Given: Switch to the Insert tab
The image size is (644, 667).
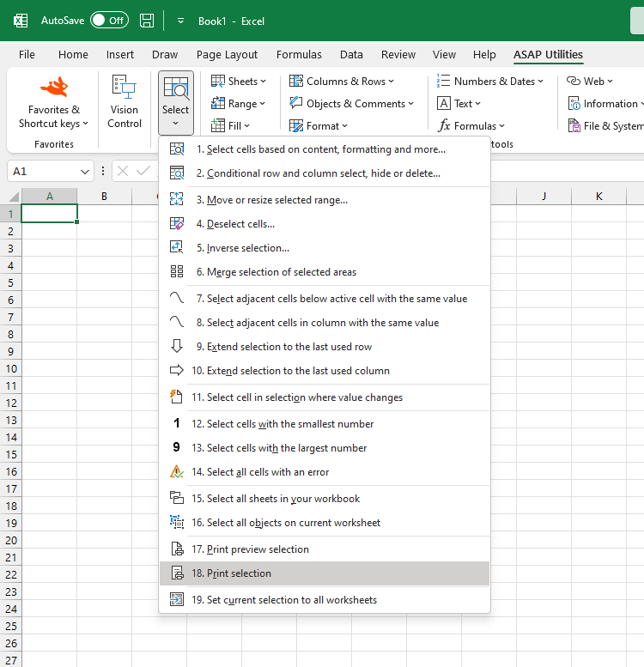Looking at the screenshot, I should [x=120, y=54].
